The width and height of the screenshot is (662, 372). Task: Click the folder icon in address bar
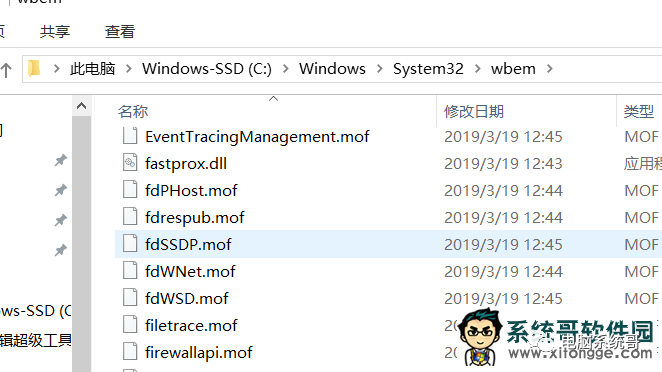point(34,68)
